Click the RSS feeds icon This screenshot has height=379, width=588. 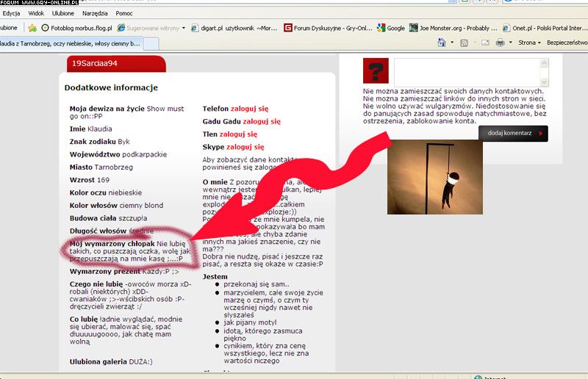click(x=464, y=43)
